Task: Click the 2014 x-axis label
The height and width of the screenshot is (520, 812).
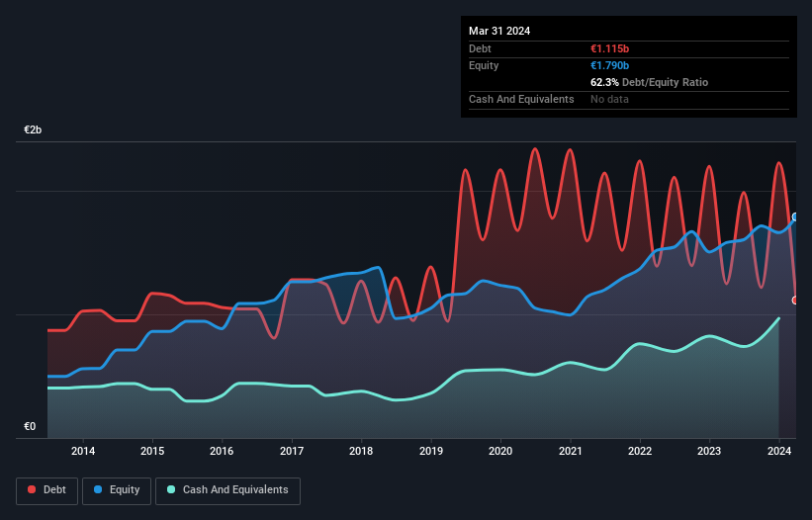Action: click(83, 451)
